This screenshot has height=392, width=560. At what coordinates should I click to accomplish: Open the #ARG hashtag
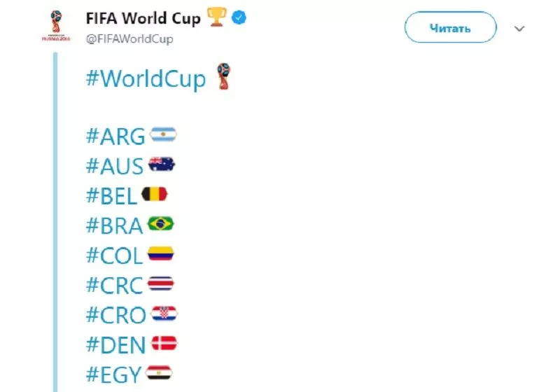(x=115, y=135)
